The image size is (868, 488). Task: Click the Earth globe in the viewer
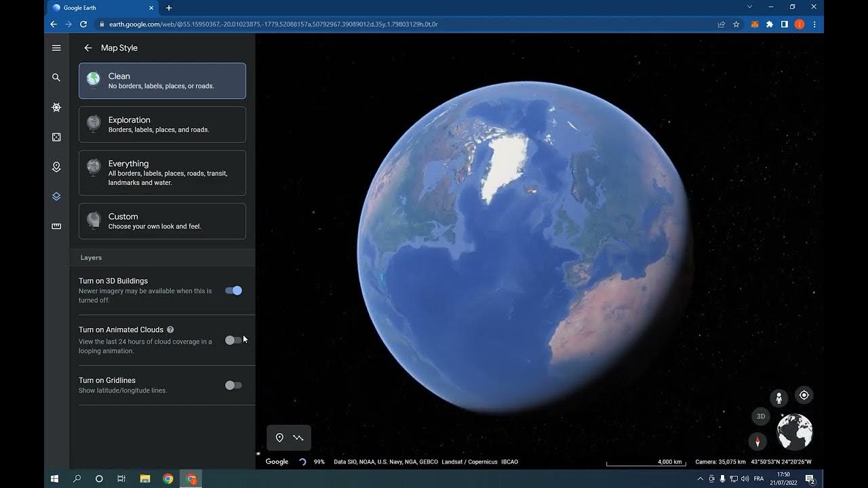[524, 246]
